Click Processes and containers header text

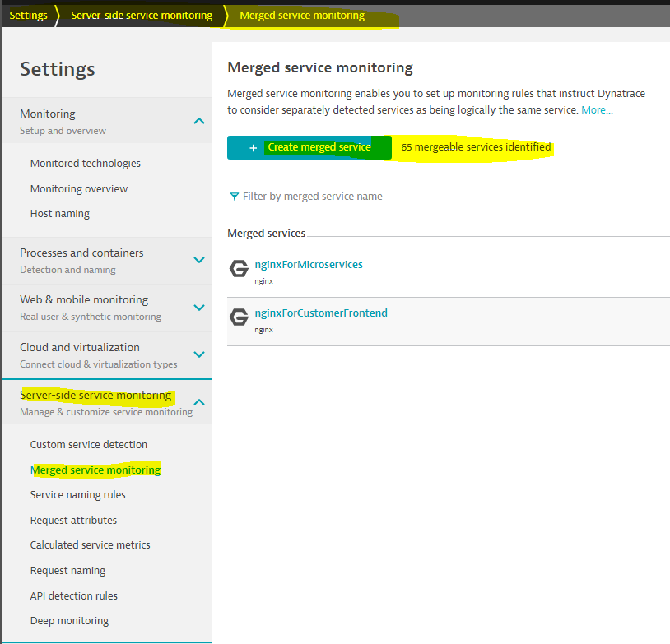pyautogui.click(x=81, y=253)
